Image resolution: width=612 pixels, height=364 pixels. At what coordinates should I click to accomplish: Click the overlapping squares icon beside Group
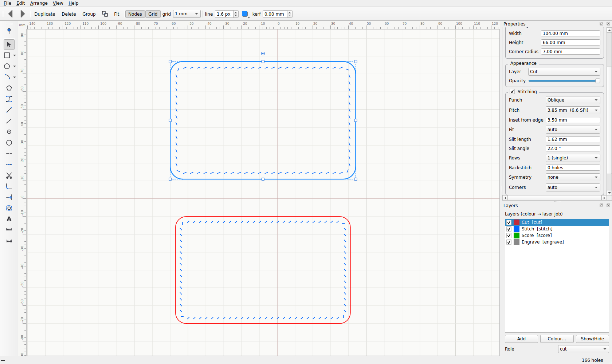(x=105, y=14)
